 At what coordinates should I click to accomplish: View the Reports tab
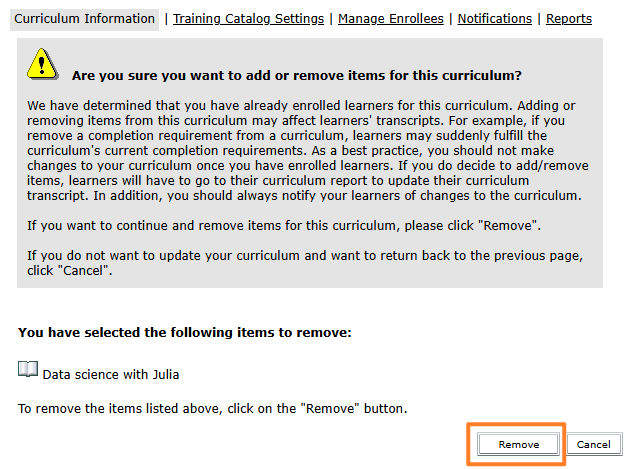click(569, 19)
